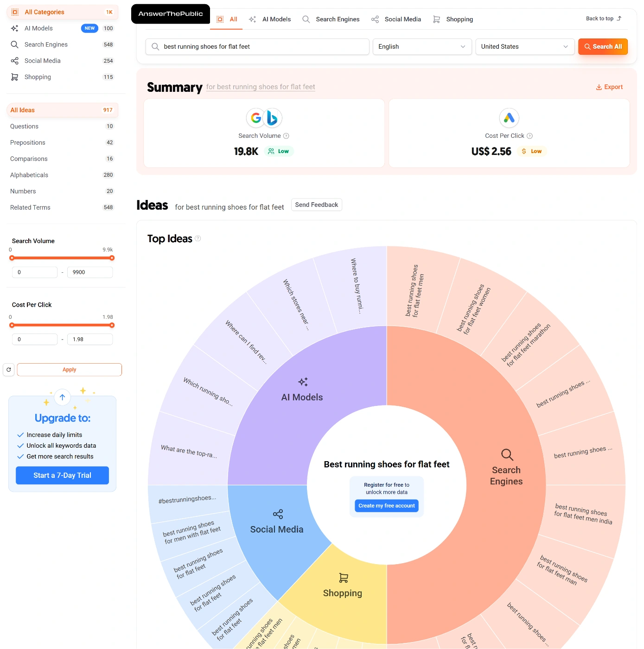Click the reset filters refresh icon

(9, 370)
